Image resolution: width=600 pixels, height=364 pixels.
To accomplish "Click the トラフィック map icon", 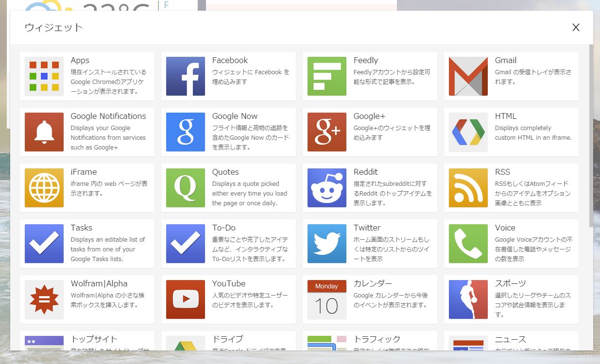I will click(327, 343).
